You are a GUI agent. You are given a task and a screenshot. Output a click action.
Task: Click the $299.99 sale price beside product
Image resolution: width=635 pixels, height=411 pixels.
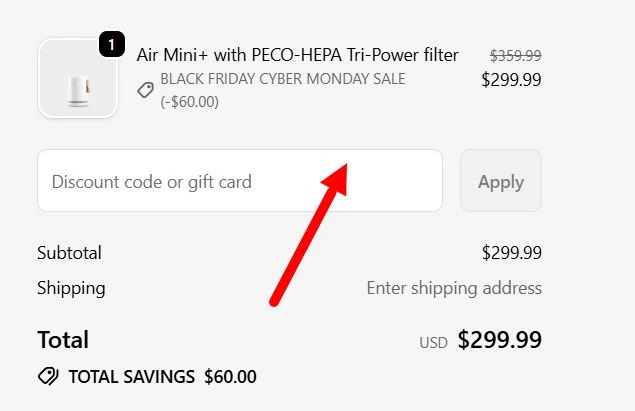coord(511,80)
